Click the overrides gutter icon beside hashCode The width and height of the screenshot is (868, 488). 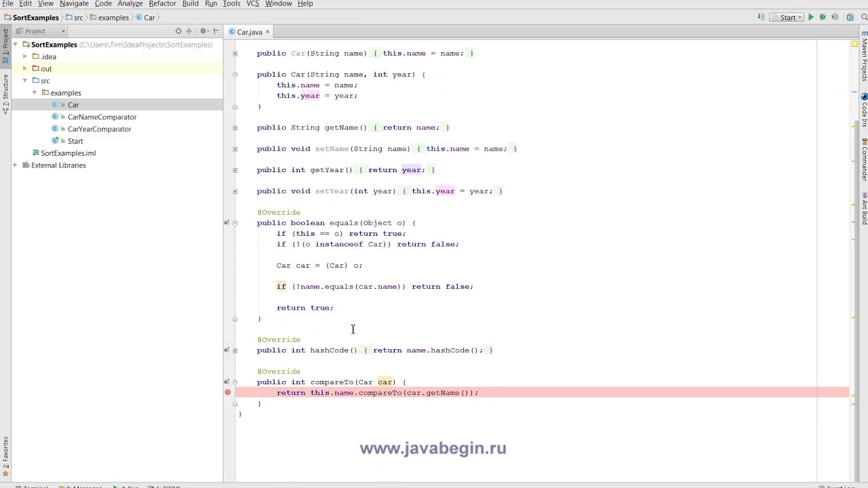tap(226, 350)
